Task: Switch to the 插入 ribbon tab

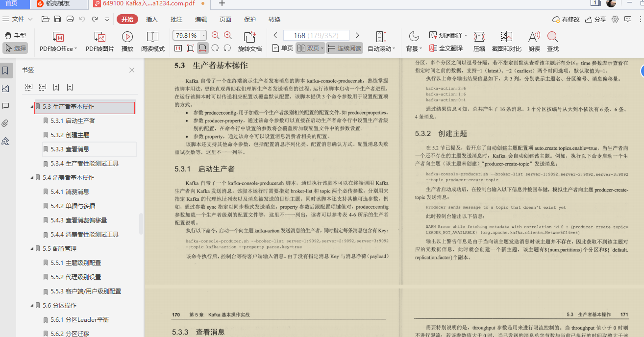Action: [151, 19]
